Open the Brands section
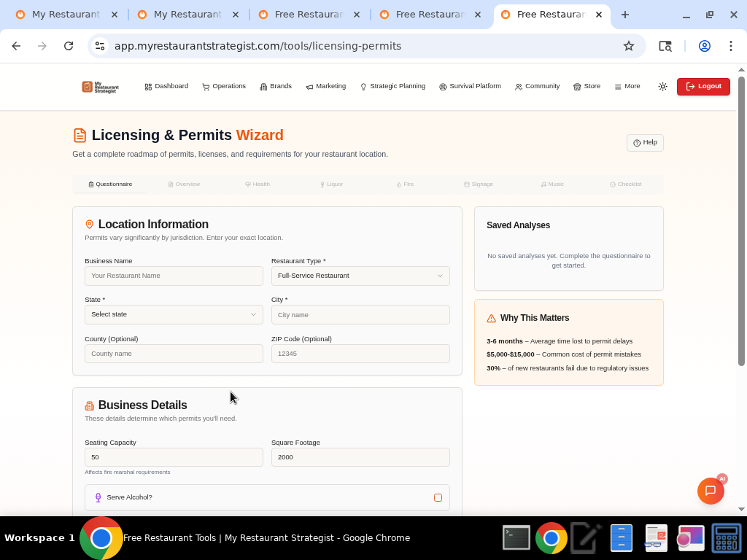The width and height of the screenshot is (747, 560). (x=275, y=86)
